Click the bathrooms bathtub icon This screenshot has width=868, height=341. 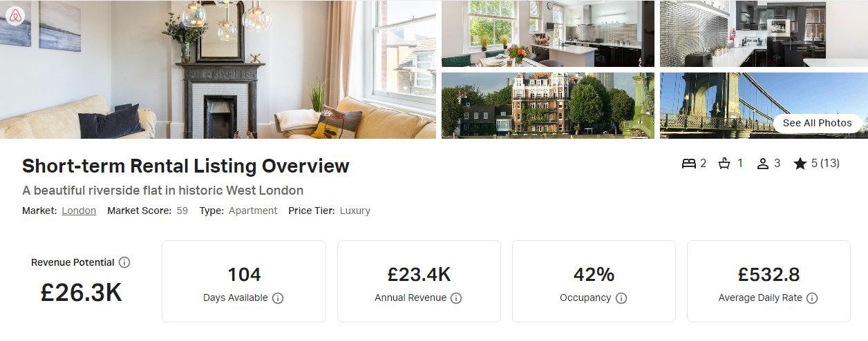pyautogui.click(x=725, y=164)
